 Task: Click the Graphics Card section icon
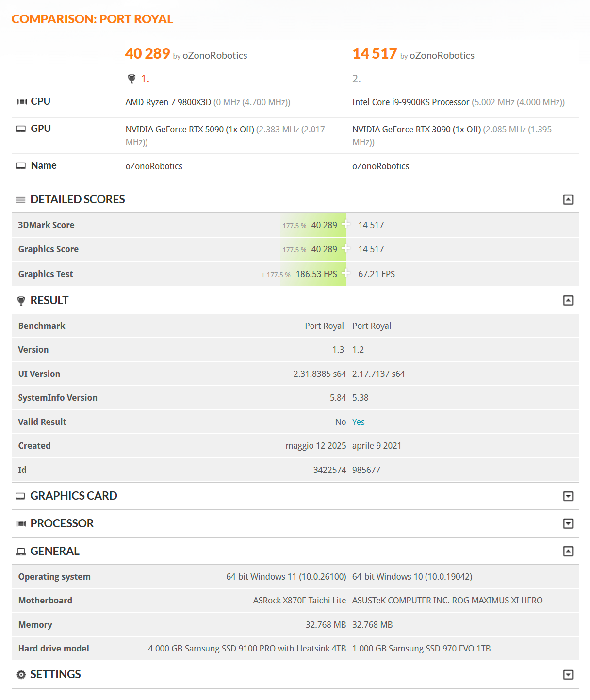click(20, 496)
